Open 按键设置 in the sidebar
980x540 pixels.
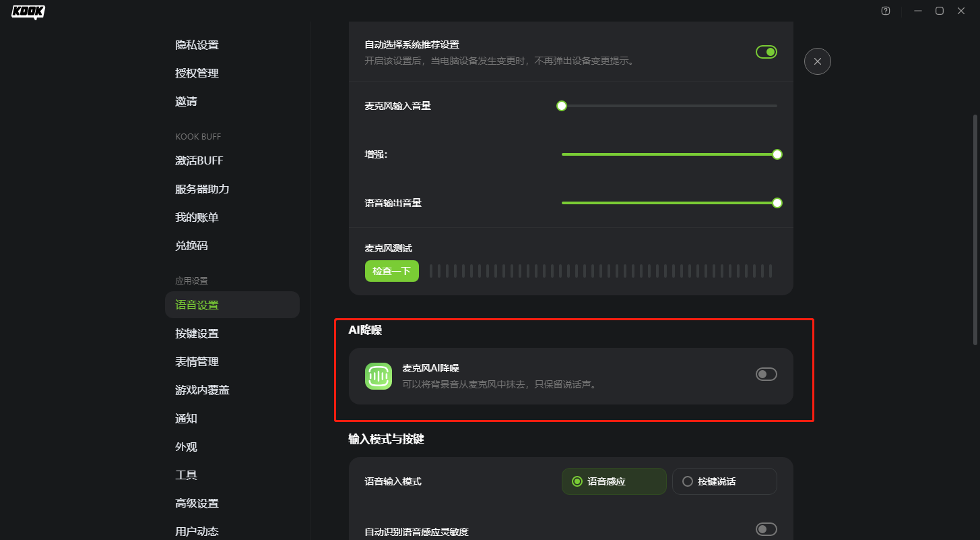pyautogui.click(x=232, y=334)
